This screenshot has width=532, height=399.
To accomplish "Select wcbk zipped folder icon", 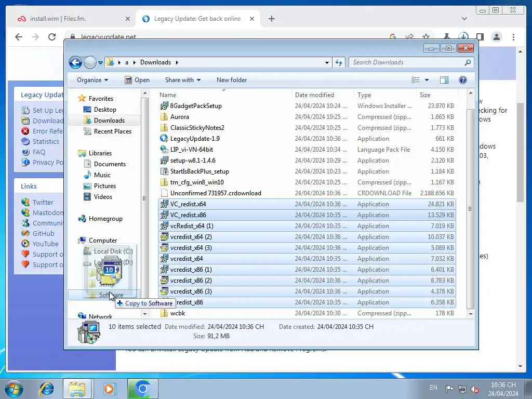I will (x=164, y=313).
